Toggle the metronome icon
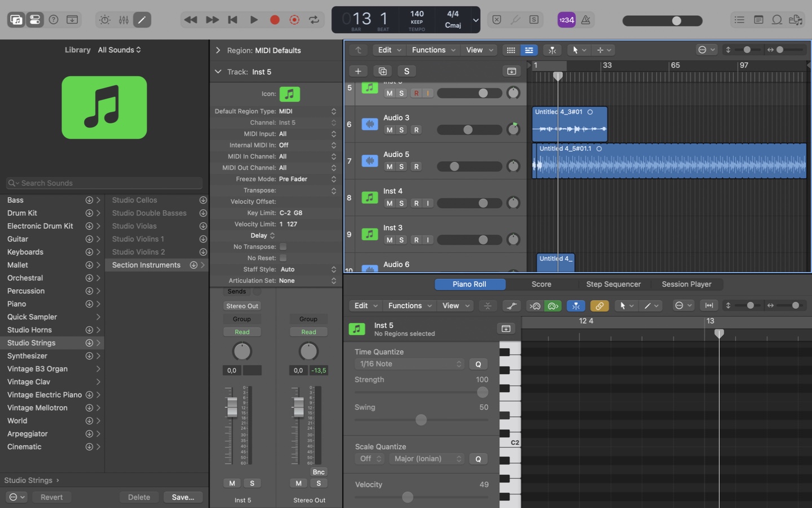 pos(586,20)
